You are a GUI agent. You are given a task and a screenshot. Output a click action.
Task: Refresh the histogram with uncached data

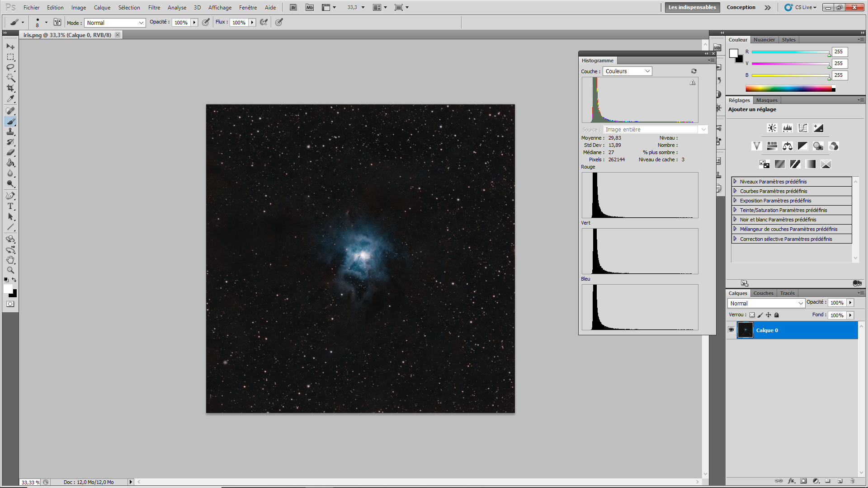coord(693,71)
